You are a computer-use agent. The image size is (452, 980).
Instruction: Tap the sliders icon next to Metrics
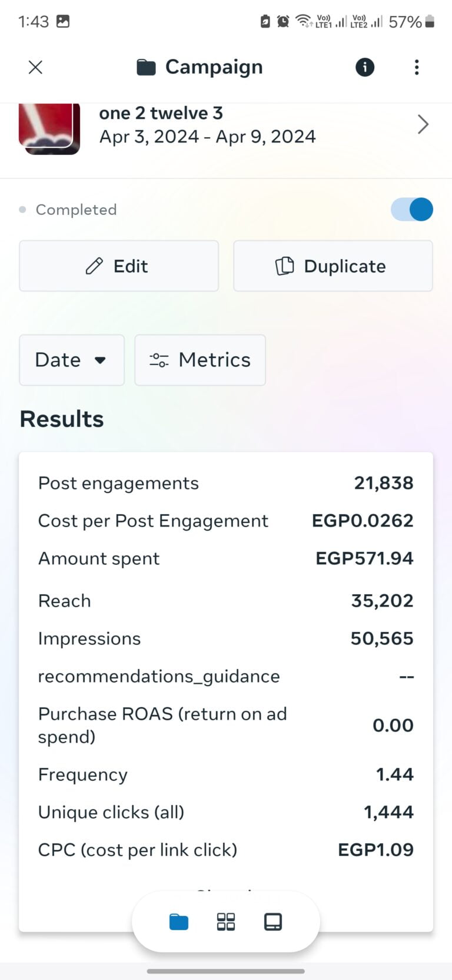coord(159,360)
